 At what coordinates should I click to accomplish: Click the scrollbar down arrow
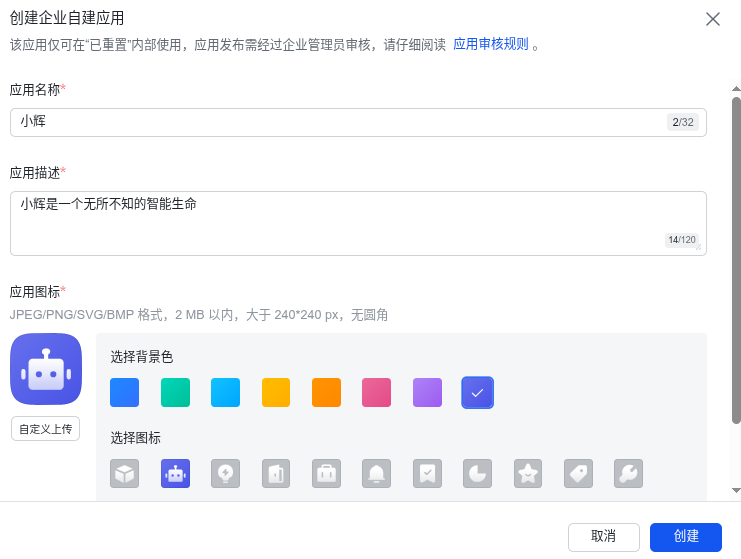(x=736, y=490)
